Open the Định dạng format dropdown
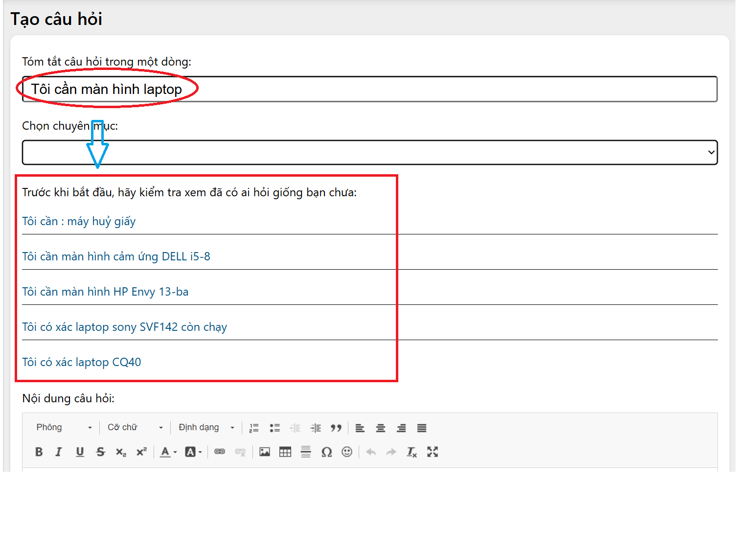 pyautogui.click(x=206, y=428)
